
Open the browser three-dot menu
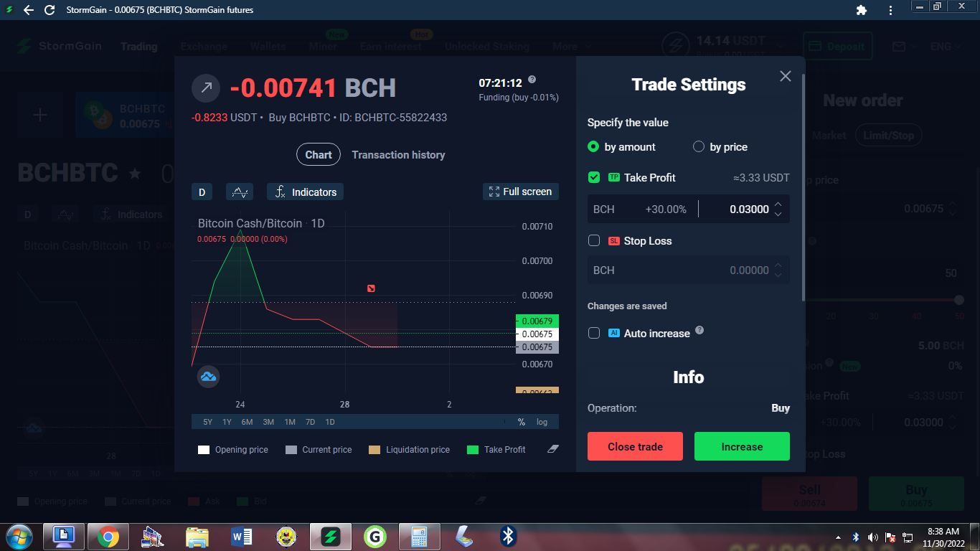pos(890,10)
